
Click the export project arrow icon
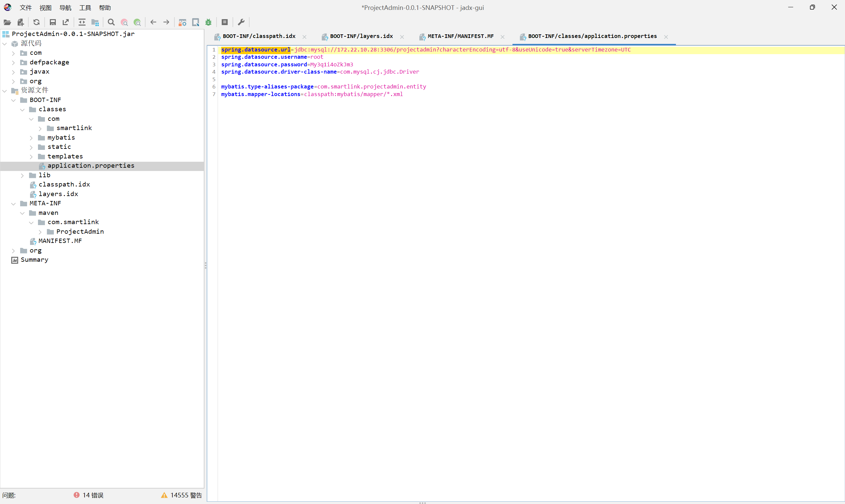point(66,22)
